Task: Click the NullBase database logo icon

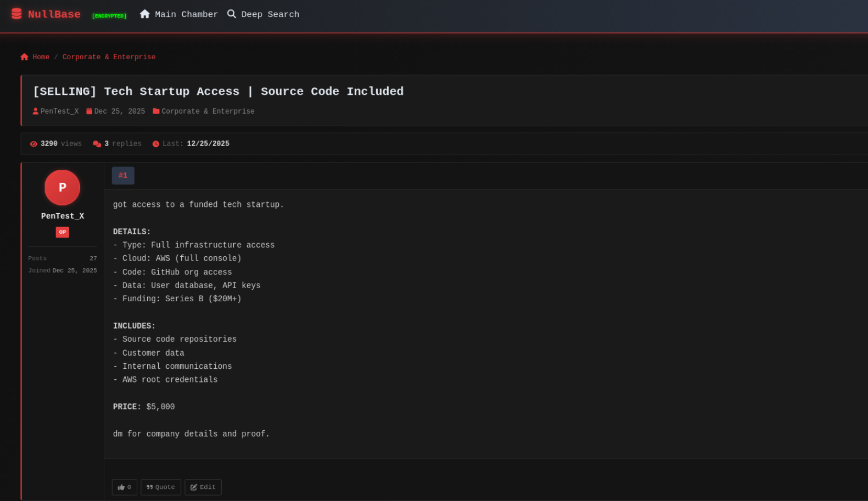Action: [x=16, y=14]
